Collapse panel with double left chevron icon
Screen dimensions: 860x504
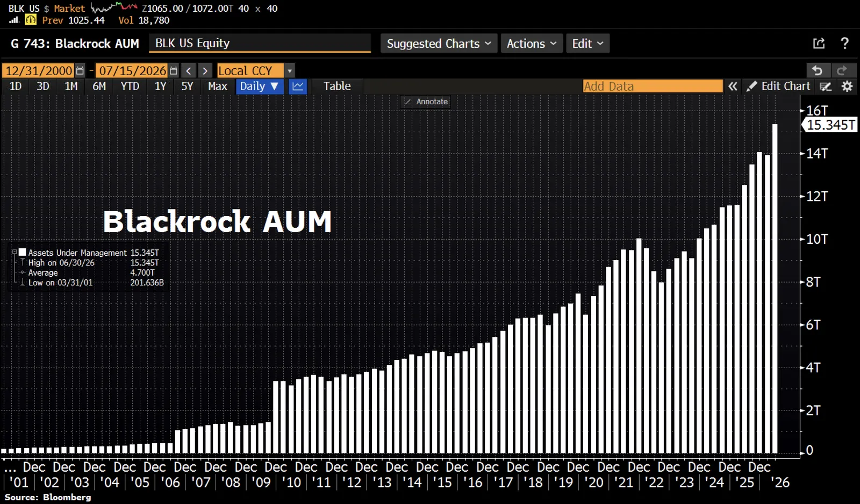[733, 87]
